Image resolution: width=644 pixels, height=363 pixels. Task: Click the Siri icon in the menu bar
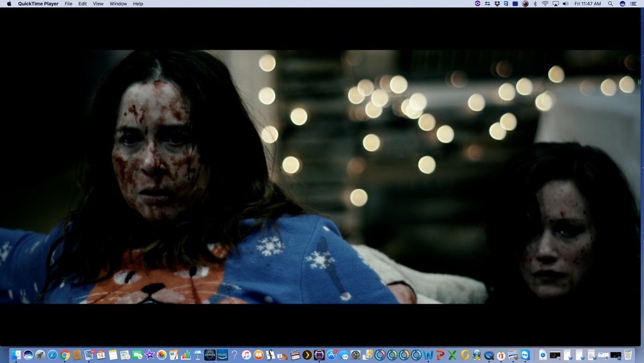coord(622,4)
